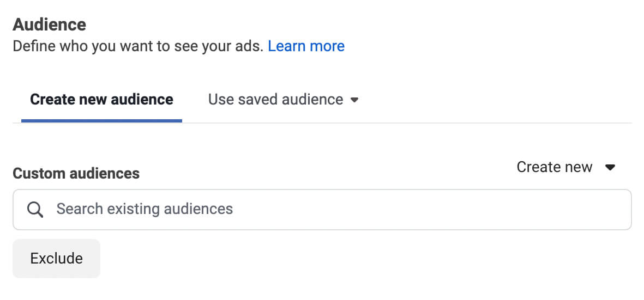The width and height of the screenshot is (644, 300).
Task: Open the Learn more link
Action: click(x=306, y=46)
